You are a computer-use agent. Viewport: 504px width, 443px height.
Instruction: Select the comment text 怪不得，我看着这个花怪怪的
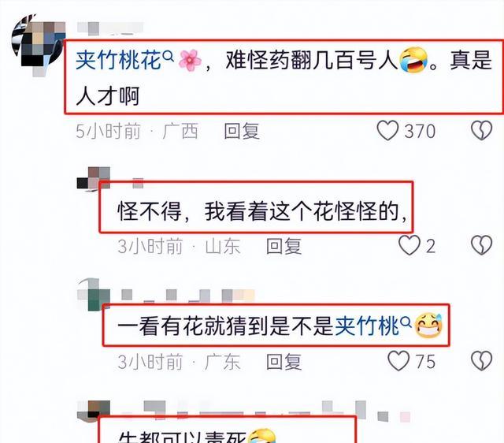coord(262,211)
